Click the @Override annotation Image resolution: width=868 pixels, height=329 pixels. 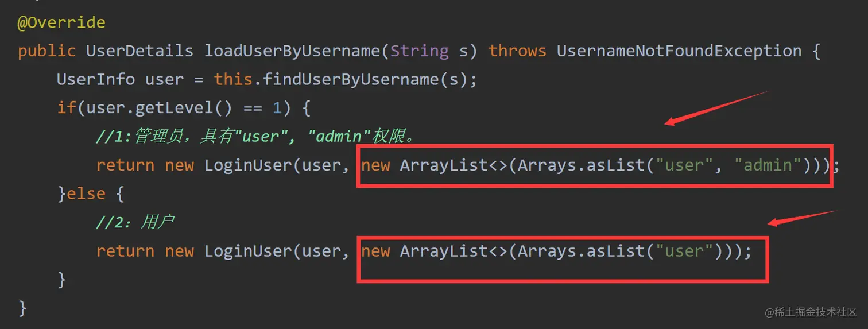[x=61, y=23]
